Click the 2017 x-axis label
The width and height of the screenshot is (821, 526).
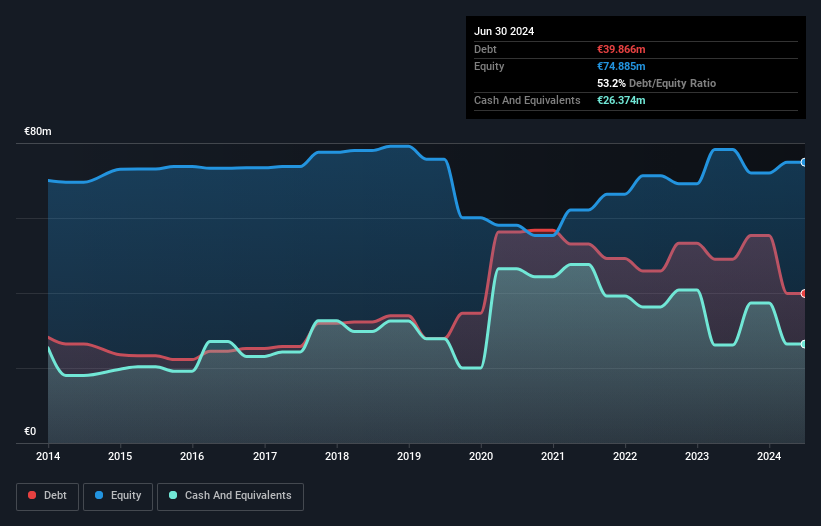(265, 456)
